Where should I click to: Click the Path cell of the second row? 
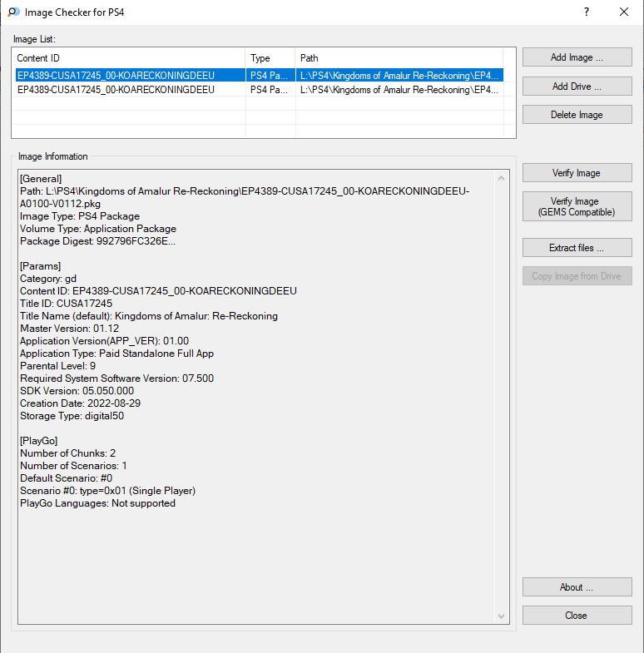tap(399, 90)
